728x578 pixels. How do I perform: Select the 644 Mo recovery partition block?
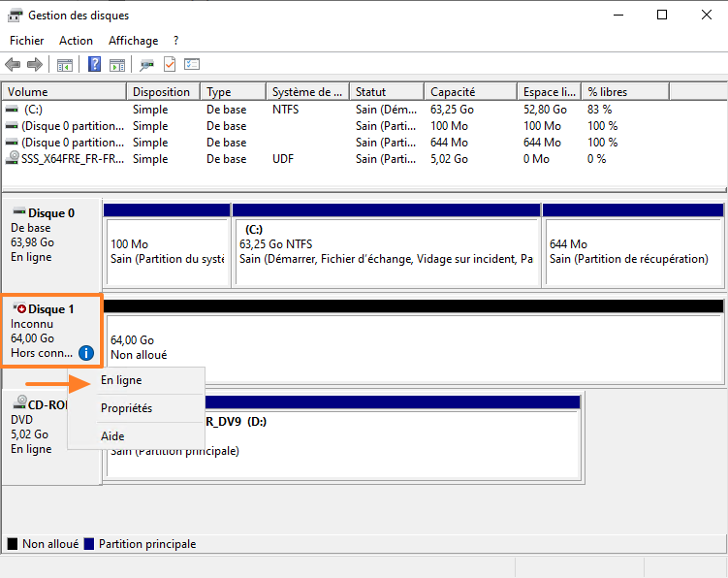coord(632,252)
